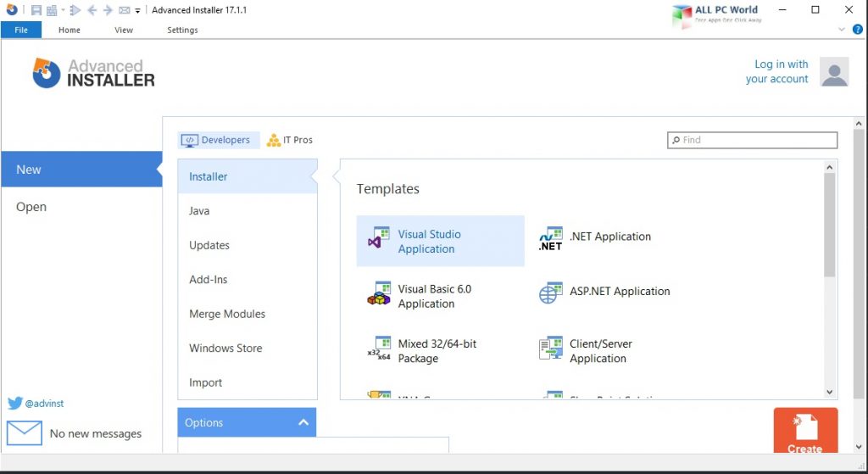Click the Save icon in quick access toolbar
The height and width of the screenshot is (474, 868).
pos(36,10)
